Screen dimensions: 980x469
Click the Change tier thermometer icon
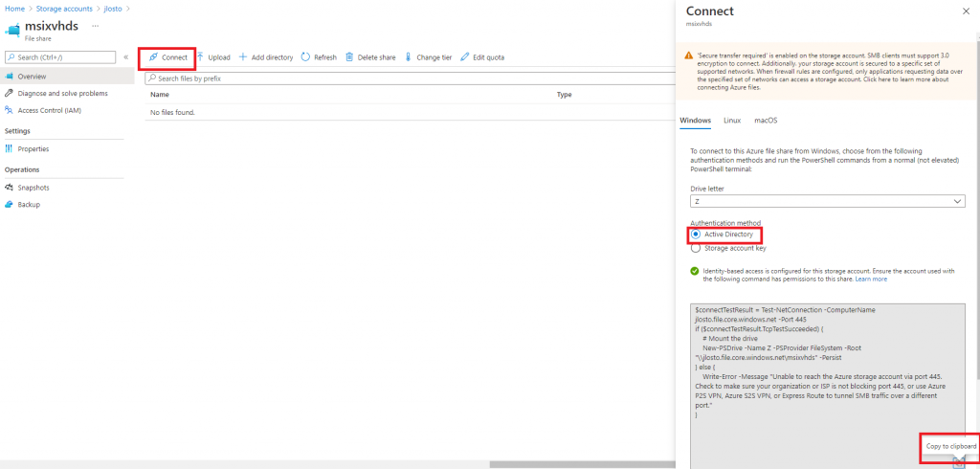click(408, 56)
